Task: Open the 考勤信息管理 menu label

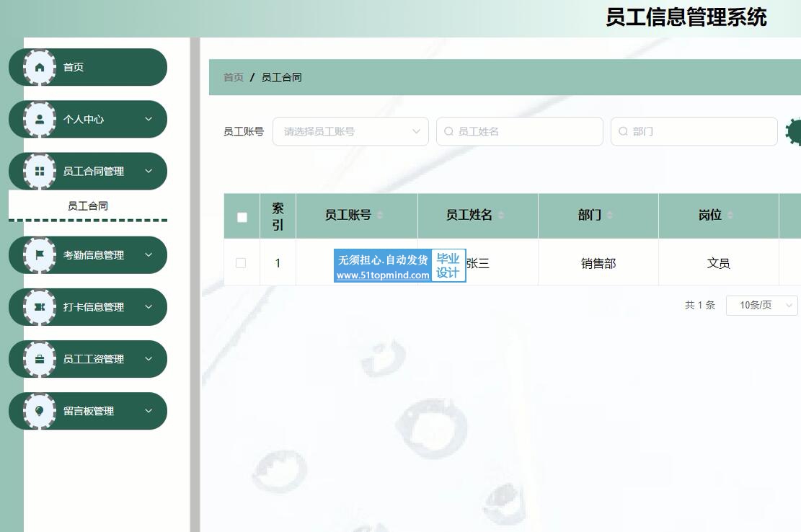Action: (x=94, y=254)
